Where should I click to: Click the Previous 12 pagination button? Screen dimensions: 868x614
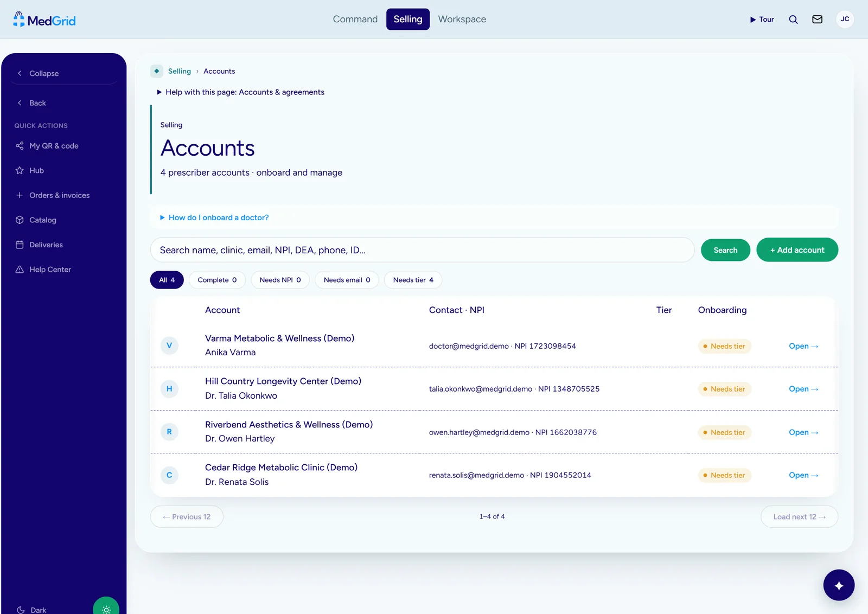point(187,517)
